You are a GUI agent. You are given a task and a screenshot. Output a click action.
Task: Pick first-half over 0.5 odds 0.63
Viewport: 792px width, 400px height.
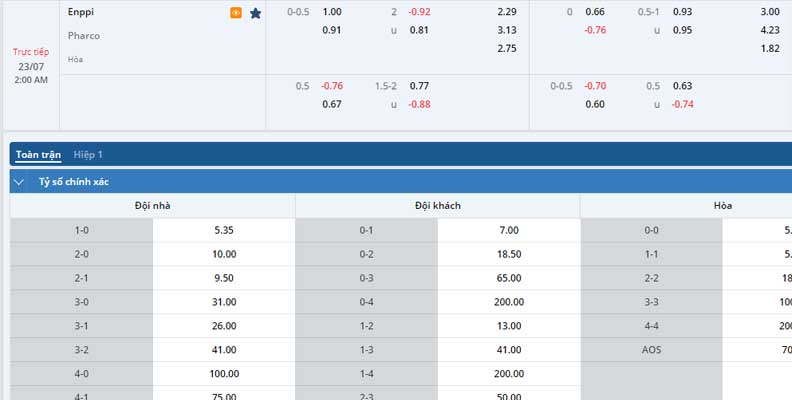[x=682, y=86]
